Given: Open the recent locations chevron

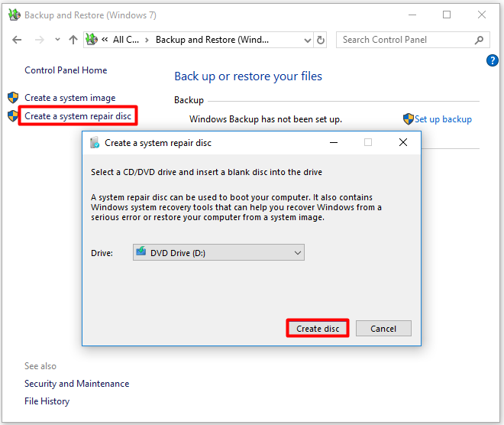Looking at the screenshot, I should pyautogui.click(x=57, y=40).
